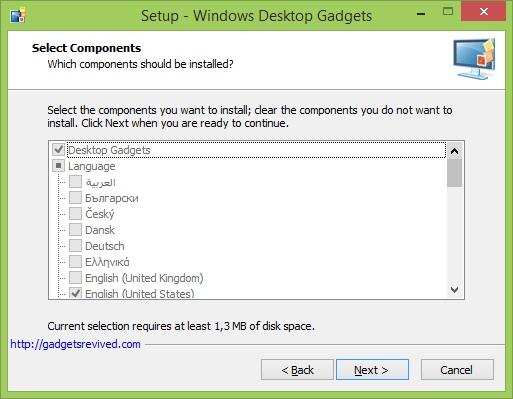Toggle the Language group checkbox
Image resolution: width=513 pixels, height=399 pixels.
pos(58,166)
